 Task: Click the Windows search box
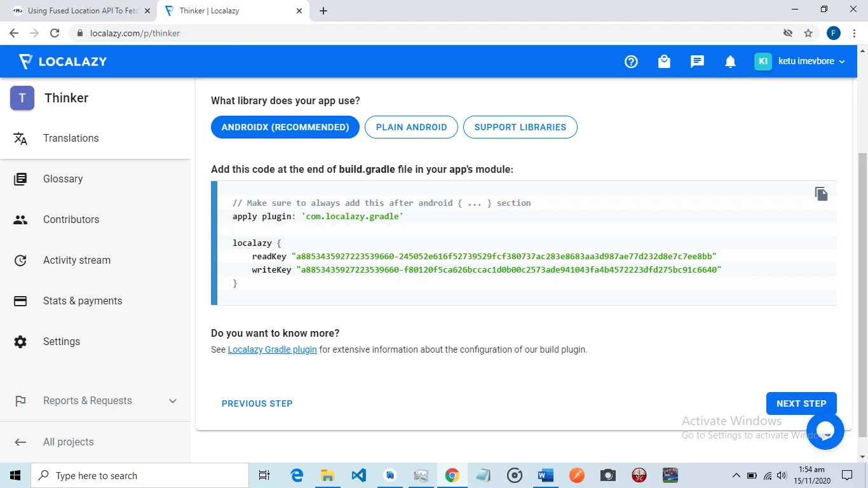click(140, 475)
